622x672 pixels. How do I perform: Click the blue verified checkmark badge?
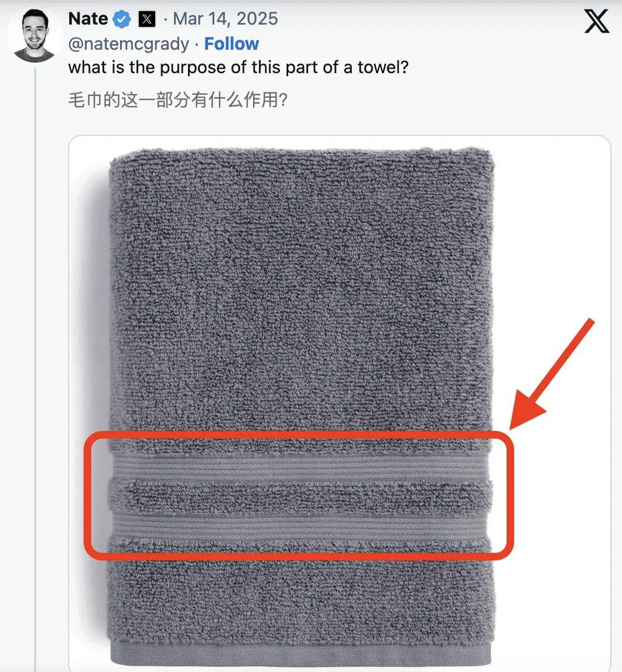[122, 19]
